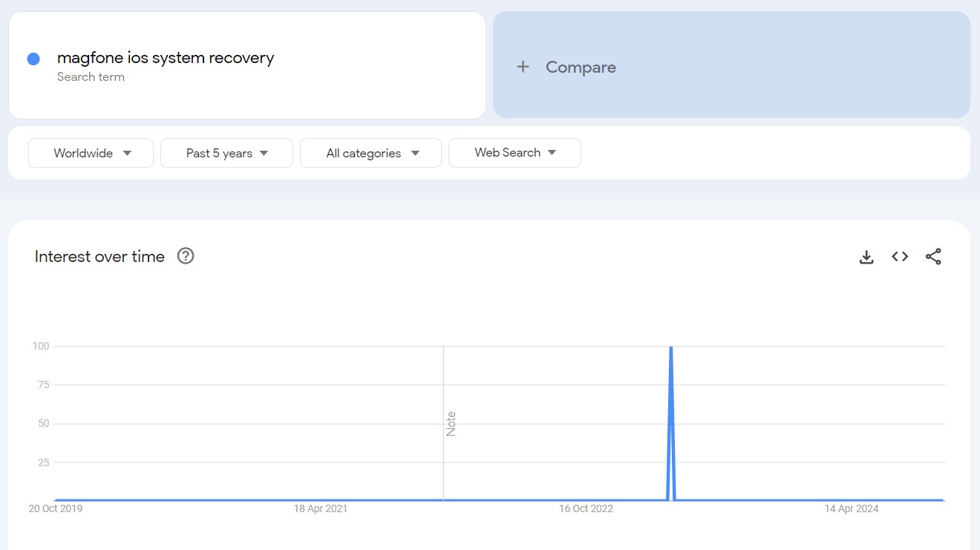Click the Interest over time heading
Screen dimensions: 980x550
click(x=99, y=257)
